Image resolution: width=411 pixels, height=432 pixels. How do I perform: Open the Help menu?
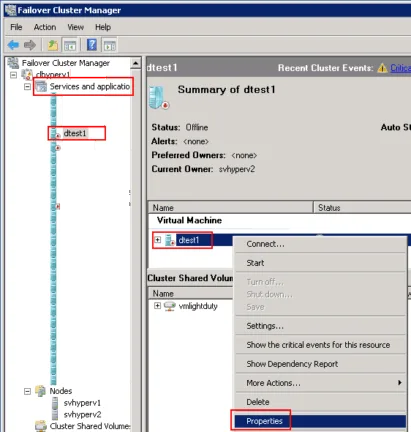(103, 27)
